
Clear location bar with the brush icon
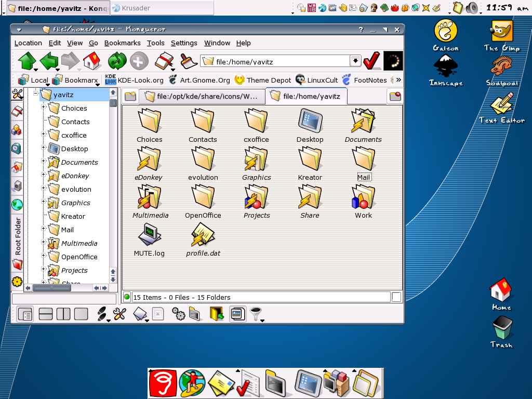pos(188,61)
